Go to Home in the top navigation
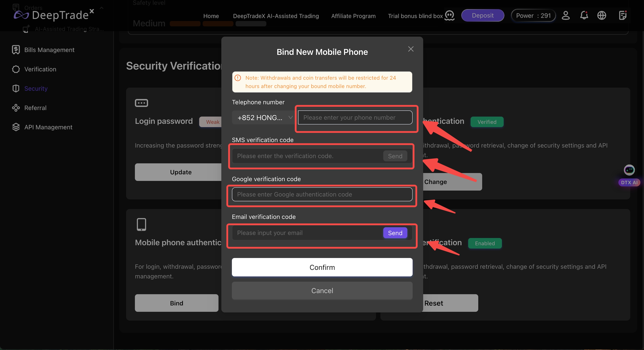Screen dimensions: 644x350 [211, 16]
